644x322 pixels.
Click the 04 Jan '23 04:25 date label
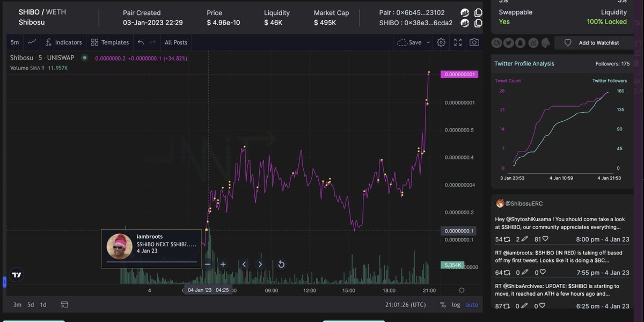(x=208, y=290)
